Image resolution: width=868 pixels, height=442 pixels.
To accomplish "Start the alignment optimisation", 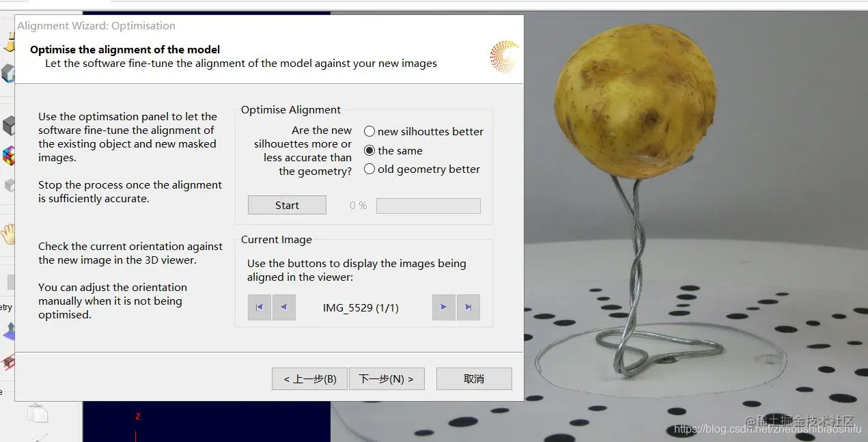I will click(287, 205).
